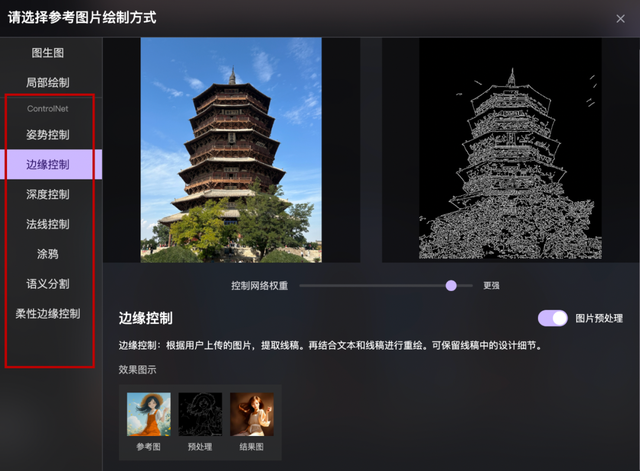Screen dimensions: 640x471
Task: Click the uploaded pagoda photo
Action: coord(231,150)
